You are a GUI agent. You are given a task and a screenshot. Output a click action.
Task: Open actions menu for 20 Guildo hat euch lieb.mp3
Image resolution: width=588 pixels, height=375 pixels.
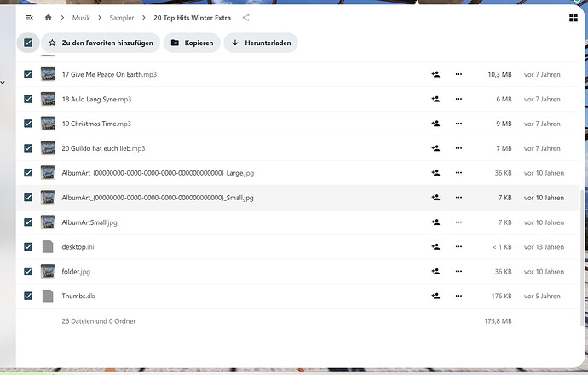(x=458, y=148)
